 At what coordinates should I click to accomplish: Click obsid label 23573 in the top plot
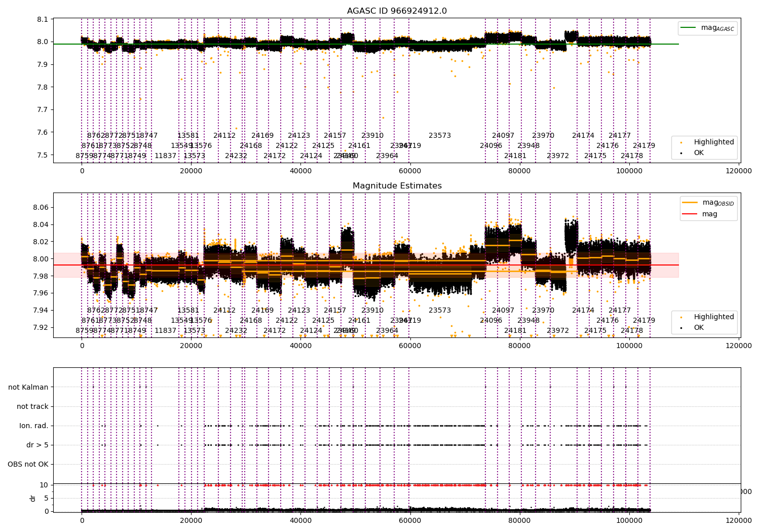(440, 136)
